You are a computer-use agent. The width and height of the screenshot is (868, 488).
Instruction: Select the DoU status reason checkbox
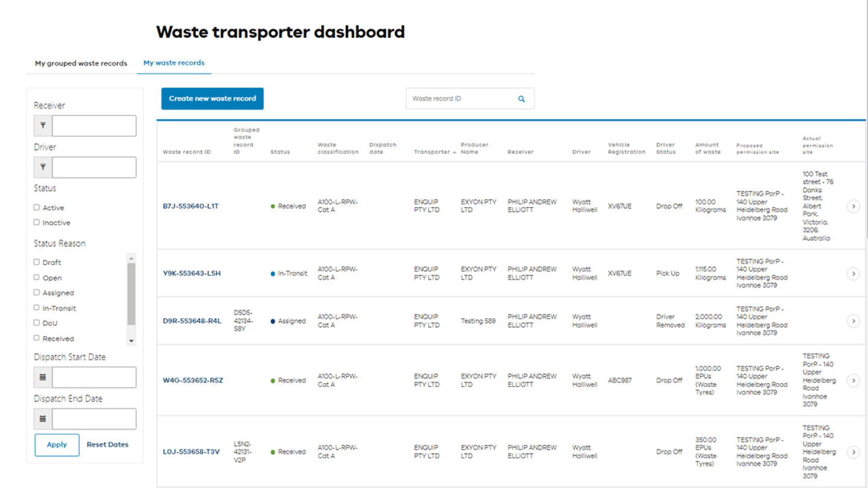(37, 324)
